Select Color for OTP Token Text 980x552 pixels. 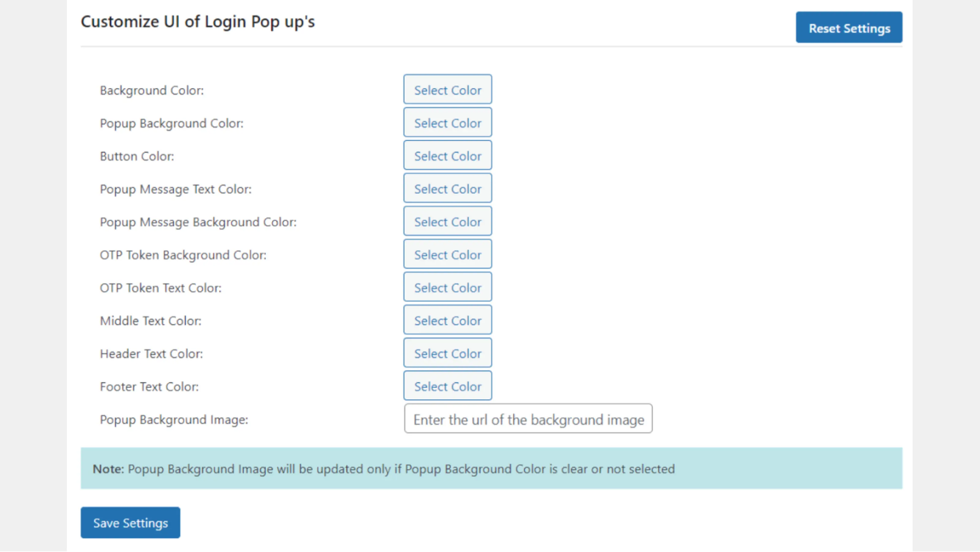tap(447, 287)
